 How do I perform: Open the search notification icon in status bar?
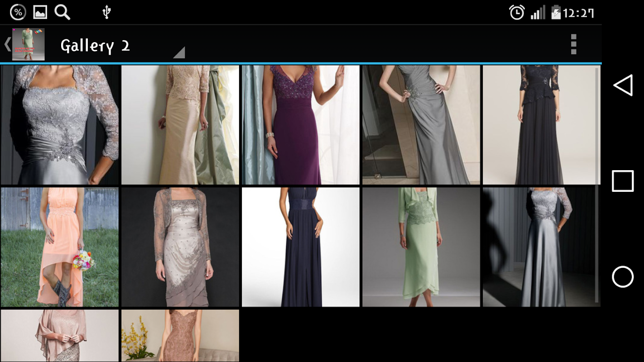(x=62, y=12)
